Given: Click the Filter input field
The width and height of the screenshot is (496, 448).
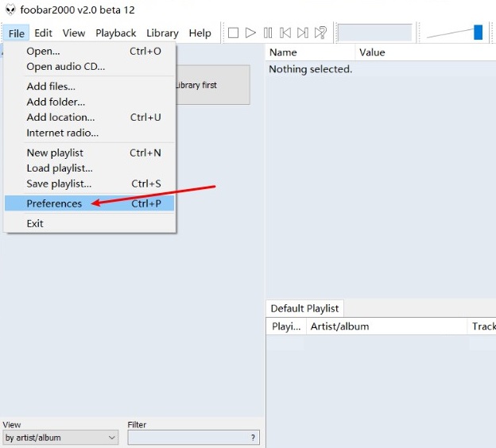Looking at the screenshot, I should [x=194, y=438].
